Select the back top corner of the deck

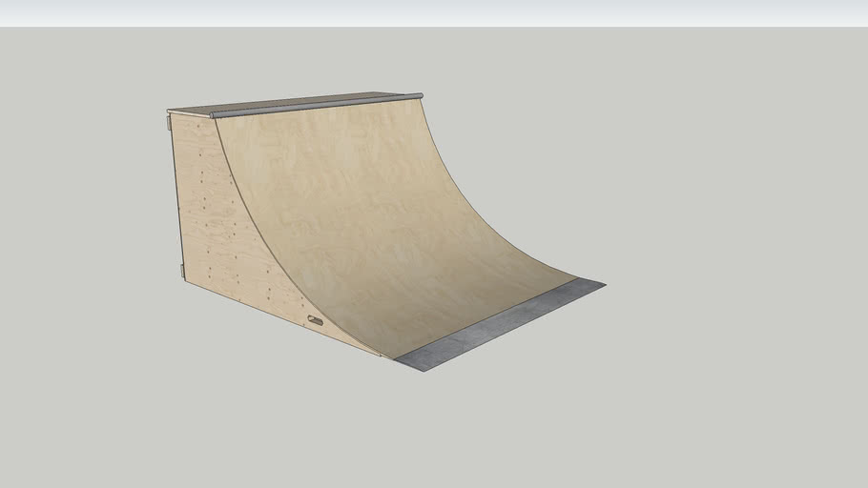point(169,112)
